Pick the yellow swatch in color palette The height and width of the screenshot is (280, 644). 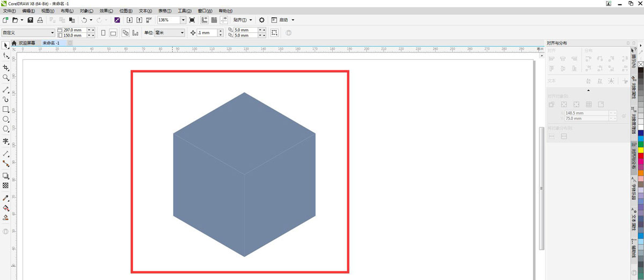pos(640,150)
